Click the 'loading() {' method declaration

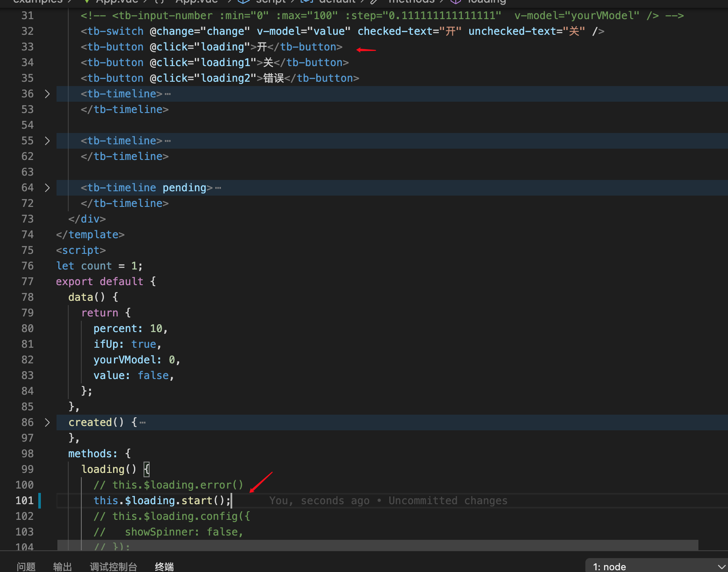pos(115,469)
